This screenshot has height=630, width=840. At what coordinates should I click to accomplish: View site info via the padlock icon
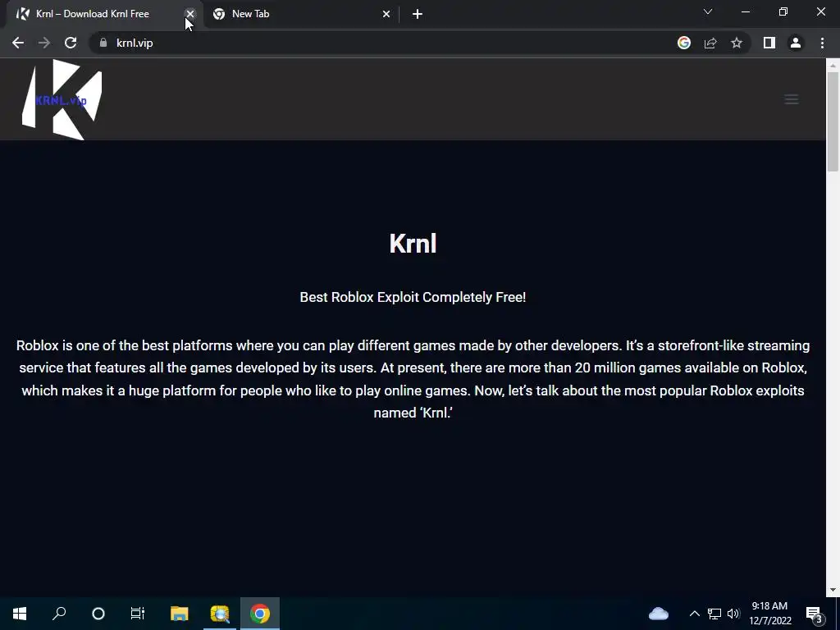(103, 43)
